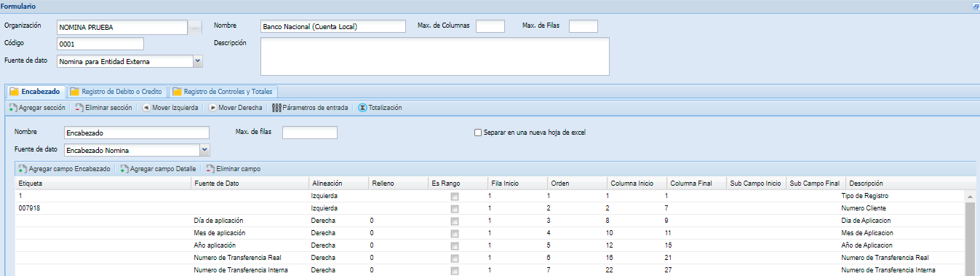Viewport: 980px width, 276px height.
Task: Click the Eliminar campo button label
Action: (x=239, y=169)
